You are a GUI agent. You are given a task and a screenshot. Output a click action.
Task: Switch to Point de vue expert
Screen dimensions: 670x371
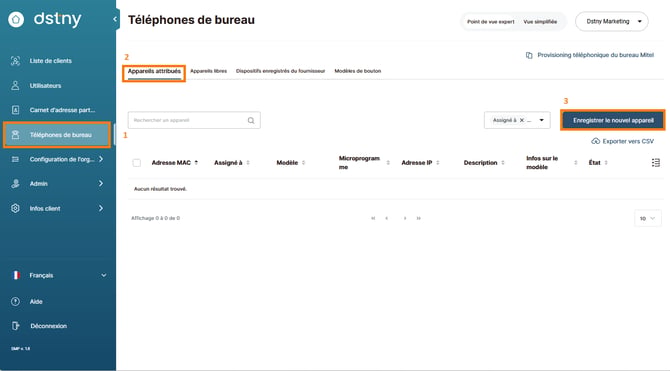tap(491, 21)
